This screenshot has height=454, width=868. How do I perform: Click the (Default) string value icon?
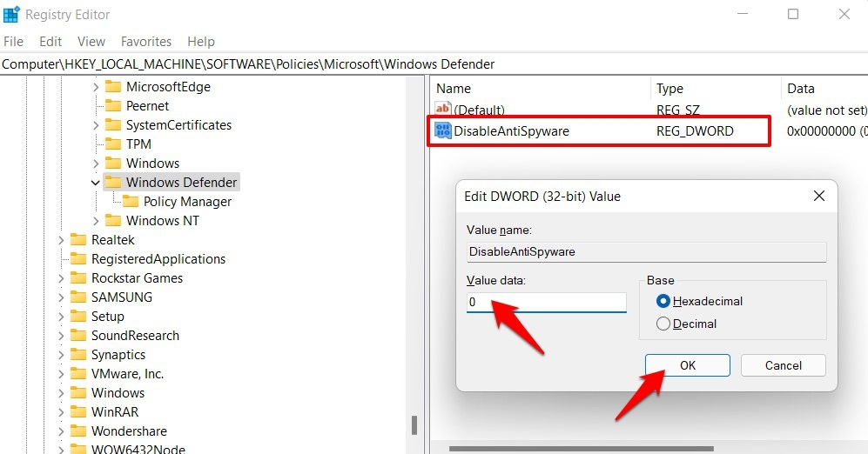pyautogui.click(x=443, y=110)
